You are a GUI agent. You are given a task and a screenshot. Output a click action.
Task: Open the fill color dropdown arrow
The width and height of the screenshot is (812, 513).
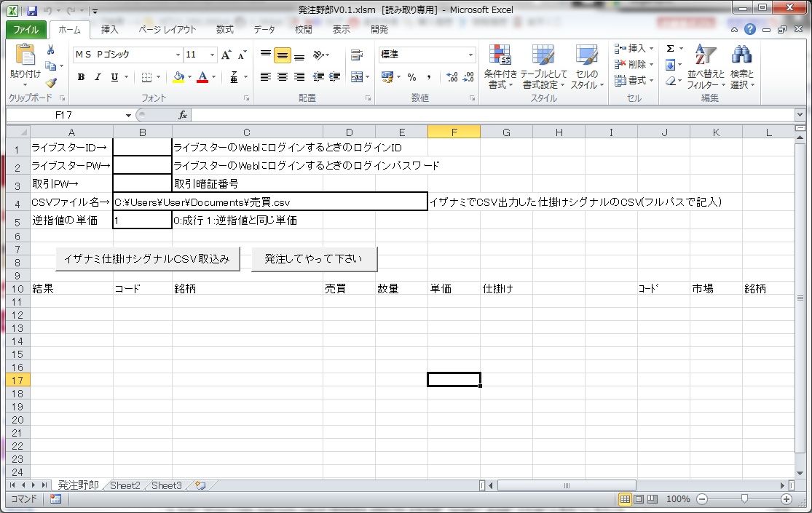tap(189, 77)
